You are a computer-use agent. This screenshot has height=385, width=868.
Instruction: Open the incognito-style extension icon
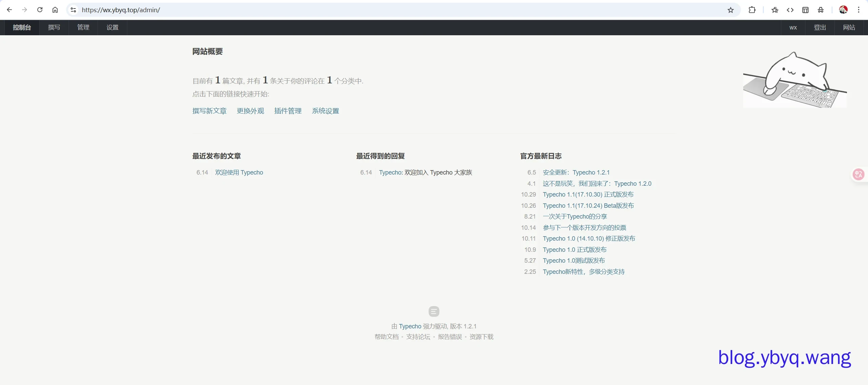821,10
